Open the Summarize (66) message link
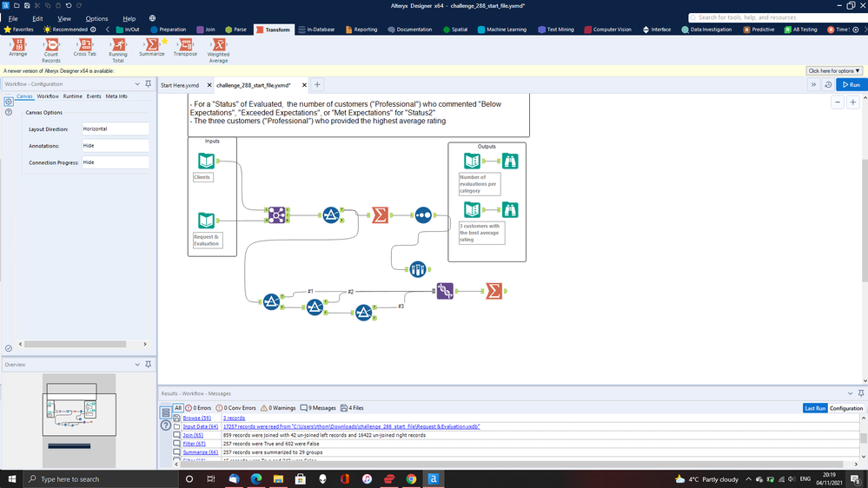 [201, 452]
